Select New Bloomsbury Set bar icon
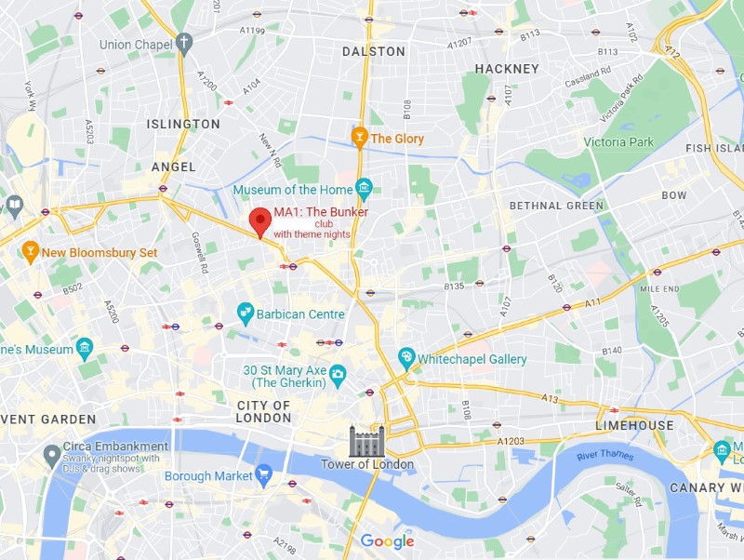 31,252
